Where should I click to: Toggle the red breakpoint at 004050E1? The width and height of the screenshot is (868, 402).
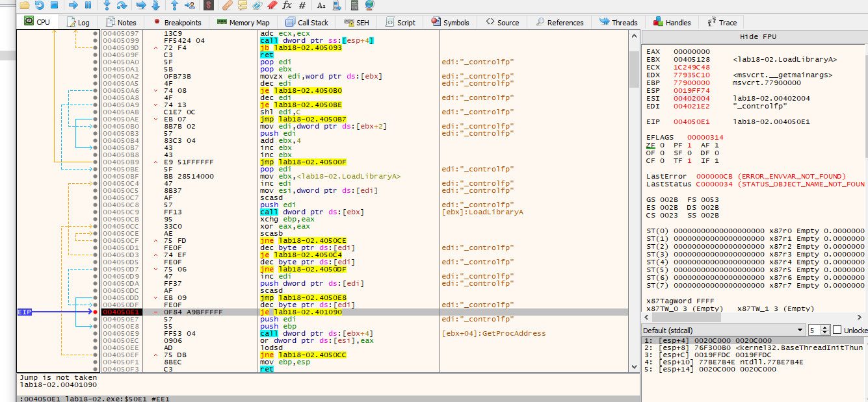pos(96,312)
